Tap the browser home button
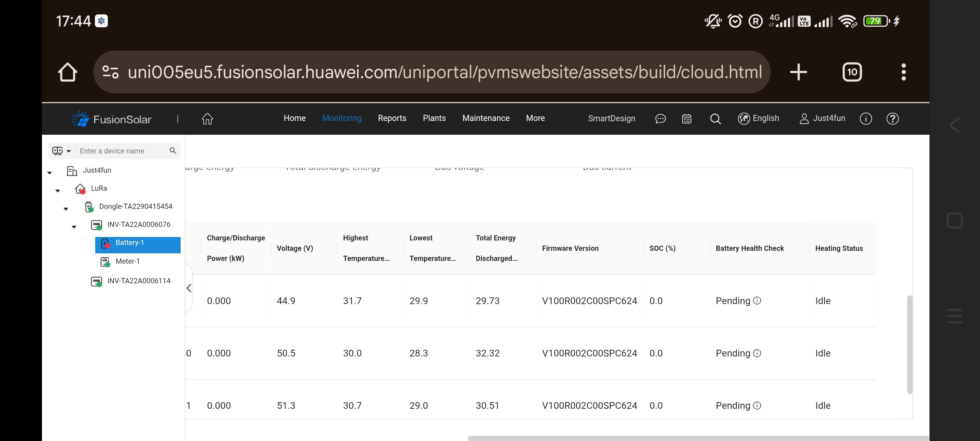Image resolution: width=980 pixels, height=441 pixels. (x=68, y=72)
